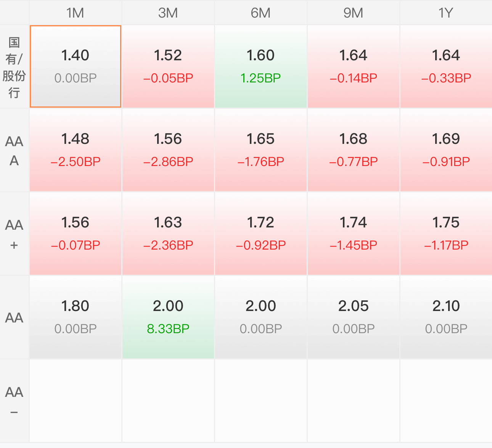The height and width of the screenshot is (448, 492).
Task: Open the green 6M cell with 1.25BP
Action: pos(260,66)
